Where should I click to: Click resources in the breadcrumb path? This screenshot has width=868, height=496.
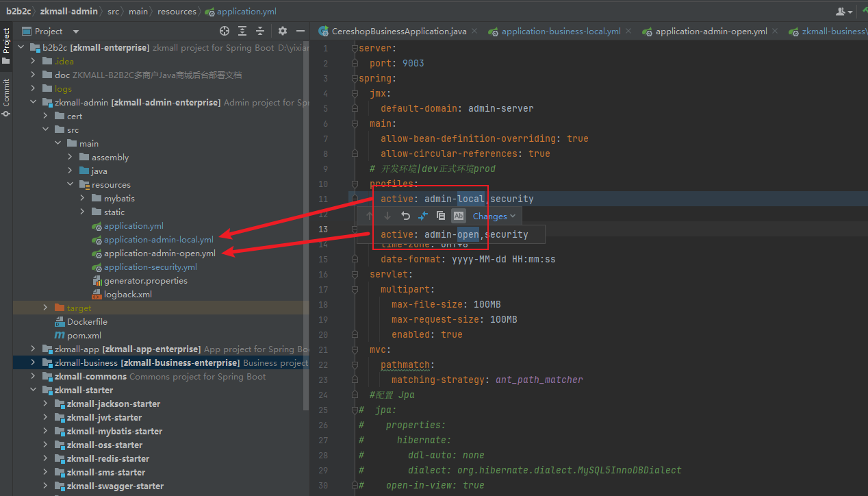[x=176, y=11]
